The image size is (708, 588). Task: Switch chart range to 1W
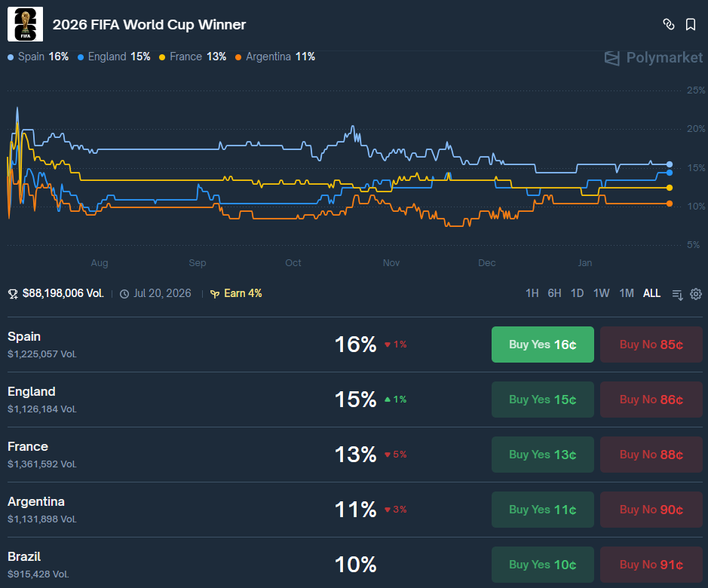pyautogui.click(x=601, y=293)
